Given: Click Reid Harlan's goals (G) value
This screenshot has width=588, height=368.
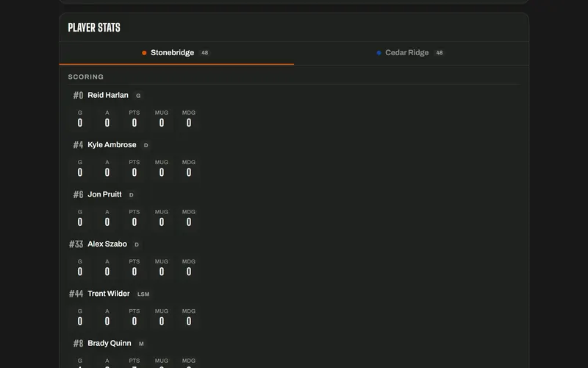Looking at the screenshot, I should click(x=80, y=123).
